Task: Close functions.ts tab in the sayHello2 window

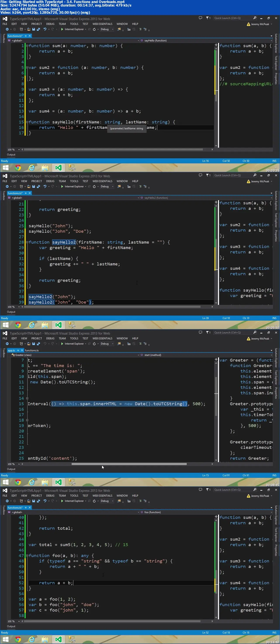Action: tap(29, 193)
